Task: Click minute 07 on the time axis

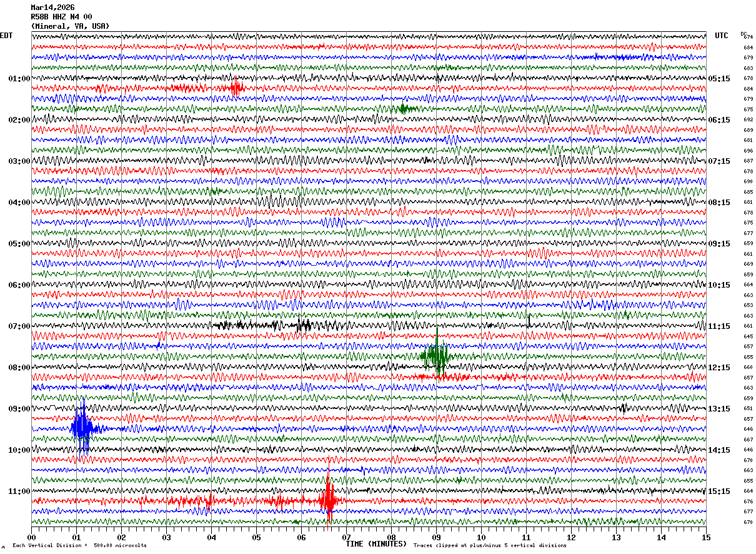Action: [346, 537]
